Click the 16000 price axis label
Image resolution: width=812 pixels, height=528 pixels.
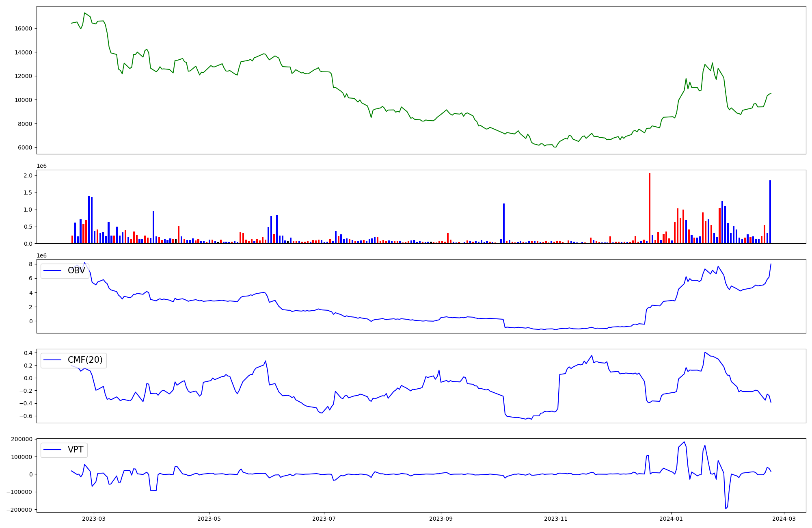click(x=24, y=28)
